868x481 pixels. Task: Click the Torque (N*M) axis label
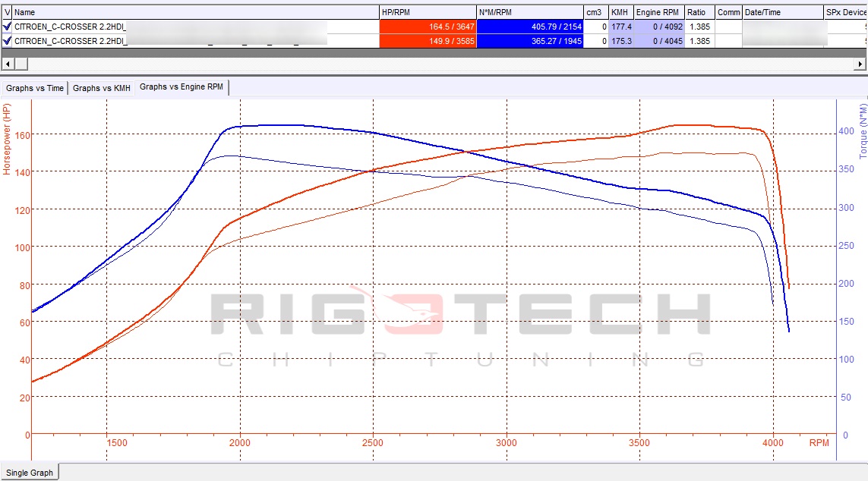tap(863, 131)
